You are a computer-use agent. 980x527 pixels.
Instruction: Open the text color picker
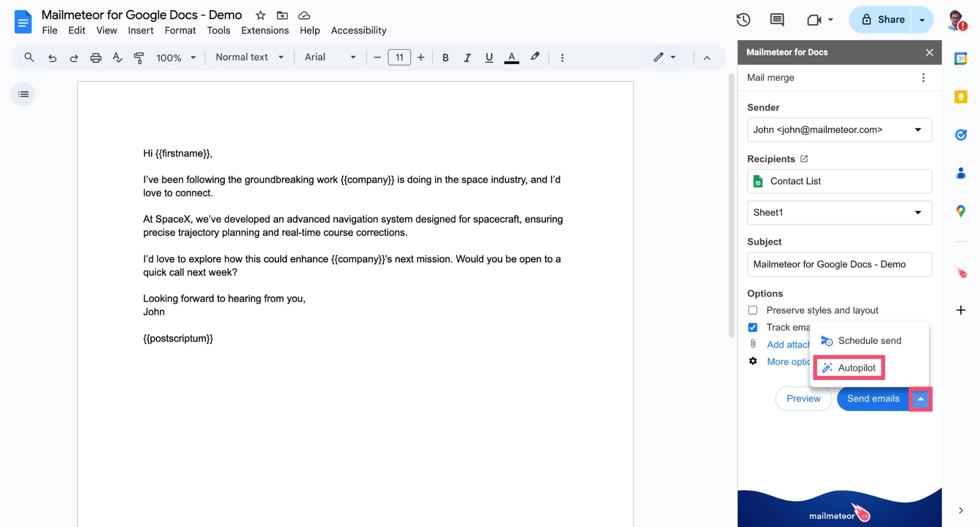point(511,58)
